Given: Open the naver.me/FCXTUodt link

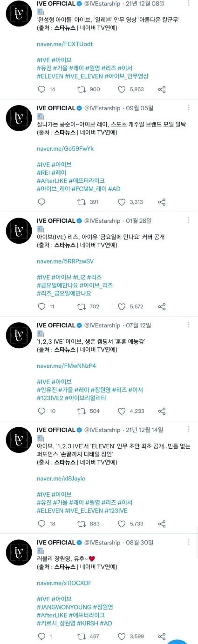Looking at the screenshot, I should tap(65, 44).
